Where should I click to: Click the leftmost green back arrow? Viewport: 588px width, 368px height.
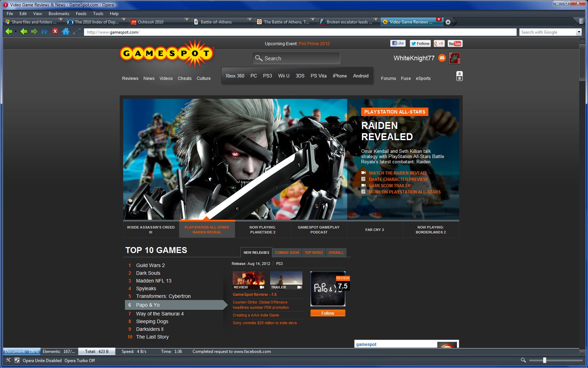tap(8, 32)
